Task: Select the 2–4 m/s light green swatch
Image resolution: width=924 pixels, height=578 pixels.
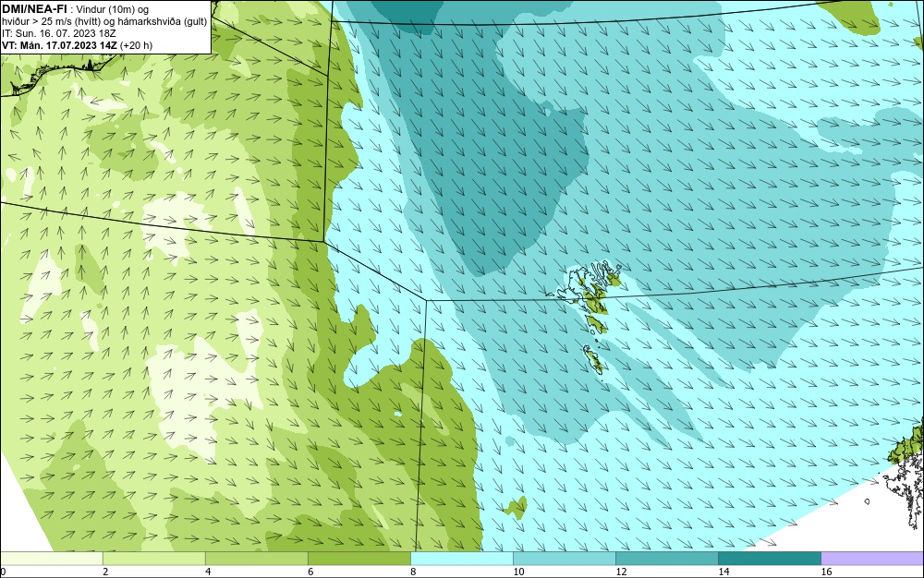Action: [x=153, y=558]
